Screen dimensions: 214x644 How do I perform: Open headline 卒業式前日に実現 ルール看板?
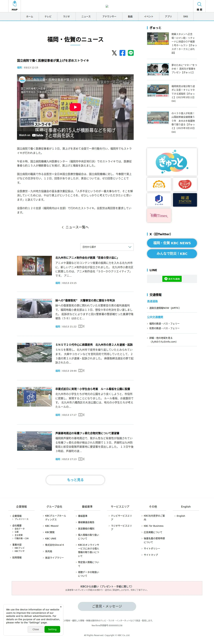pyautogui.click(x=93, y=389)
